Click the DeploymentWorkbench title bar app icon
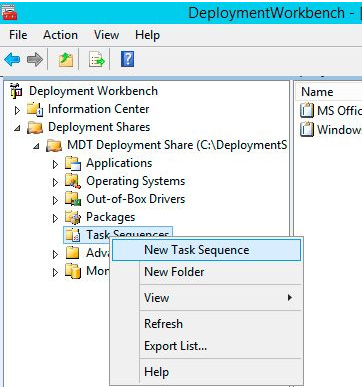 pos(9,12)
